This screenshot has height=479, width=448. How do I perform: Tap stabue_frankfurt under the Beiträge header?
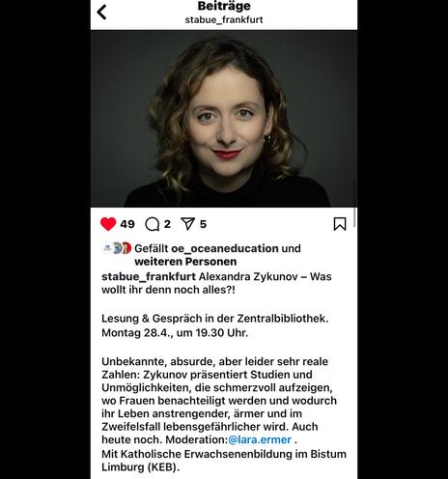pos(224,19)
